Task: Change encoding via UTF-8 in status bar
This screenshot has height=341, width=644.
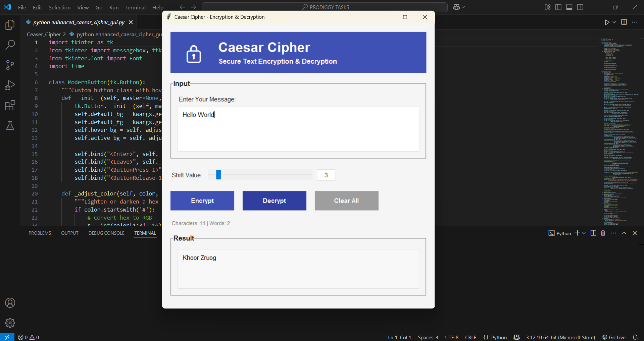Action: coord(452,337)
